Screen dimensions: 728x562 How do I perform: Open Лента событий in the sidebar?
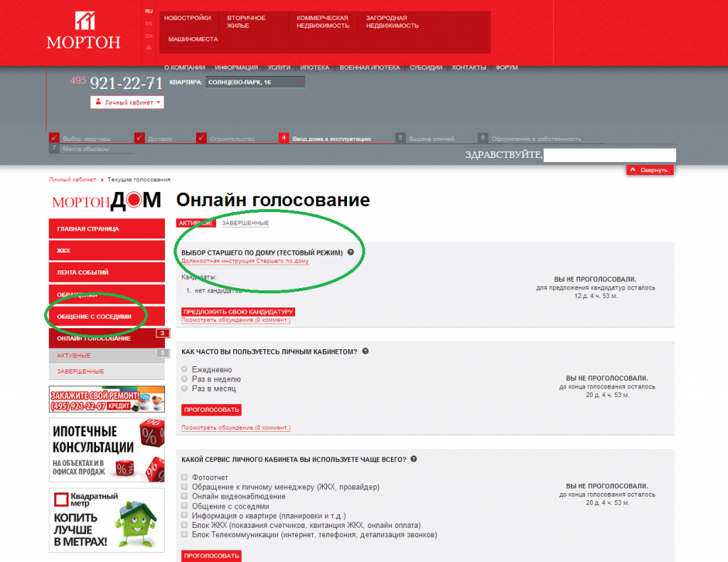[x=107, y=272]
